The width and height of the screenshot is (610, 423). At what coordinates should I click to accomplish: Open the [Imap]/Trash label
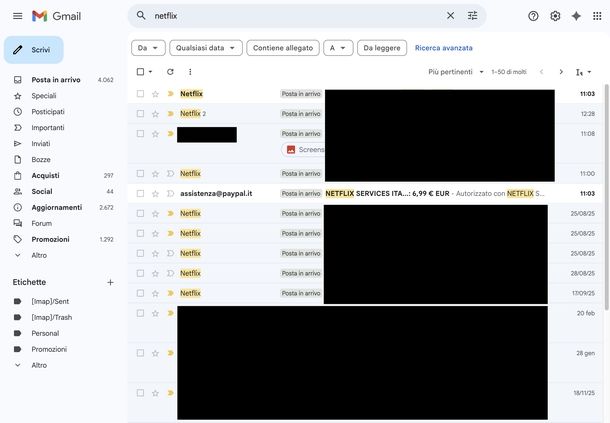click(52, 317)
